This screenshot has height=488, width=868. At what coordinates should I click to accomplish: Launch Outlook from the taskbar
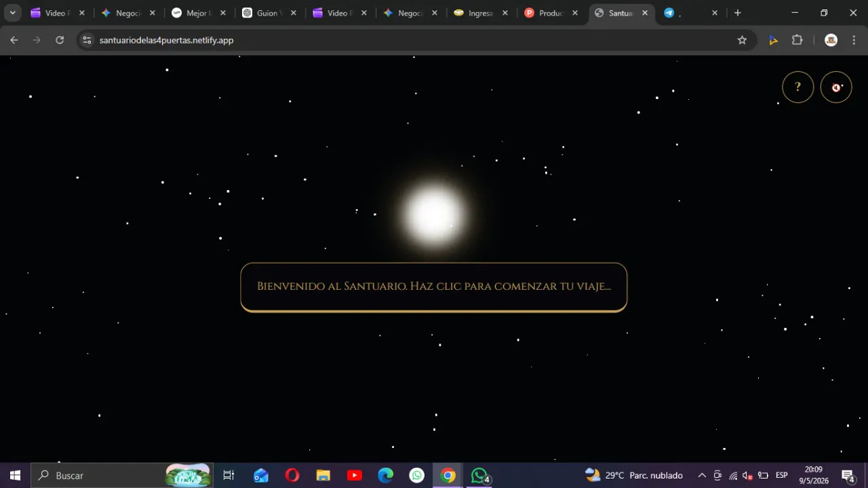260,475
